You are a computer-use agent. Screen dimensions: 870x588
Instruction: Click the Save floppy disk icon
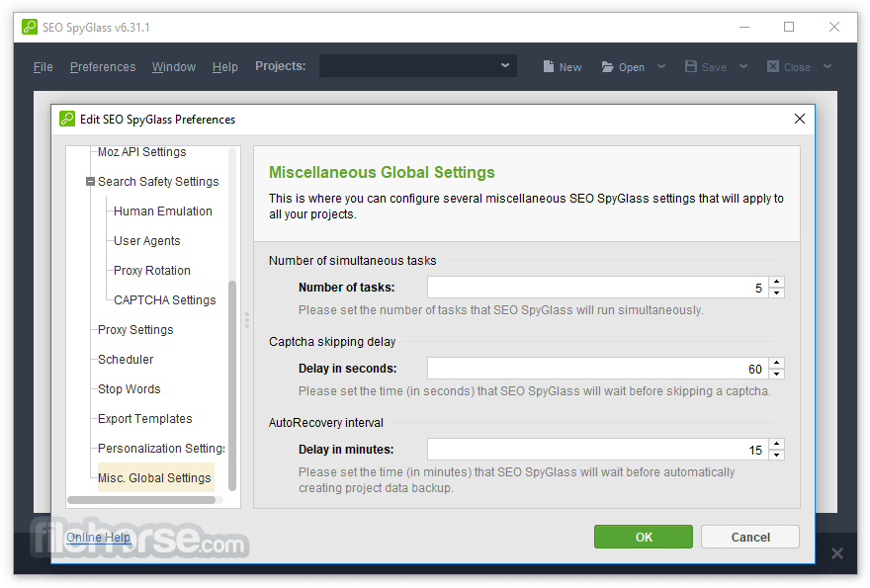coord(691,66)
